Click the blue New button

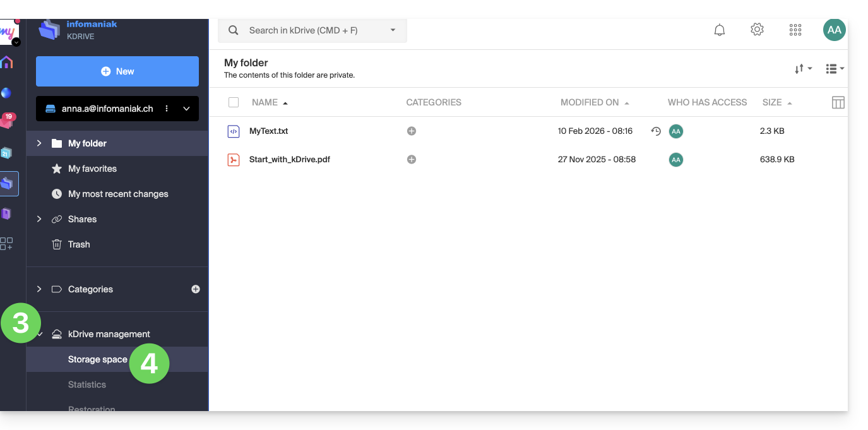(117, 71)
